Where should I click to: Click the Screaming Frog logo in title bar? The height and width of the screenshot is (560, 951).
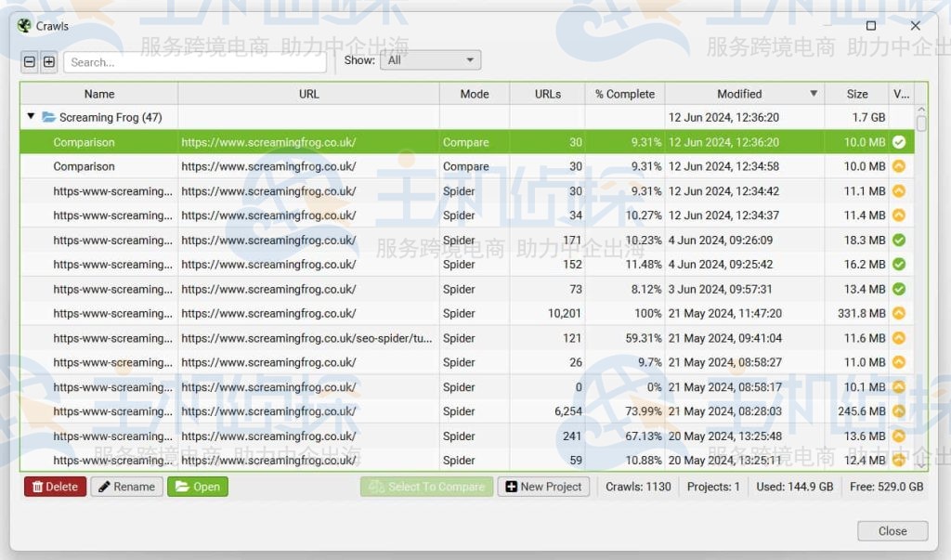tap(24, 26)
